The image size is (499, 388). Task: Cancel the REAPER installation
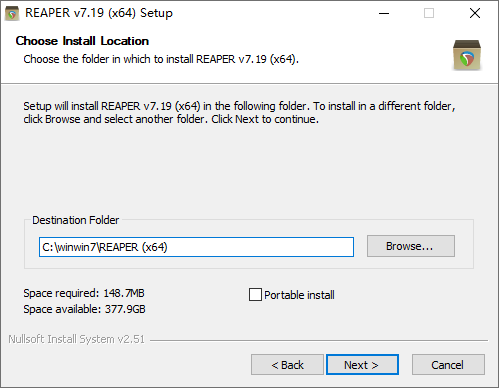tap(448, 365)
